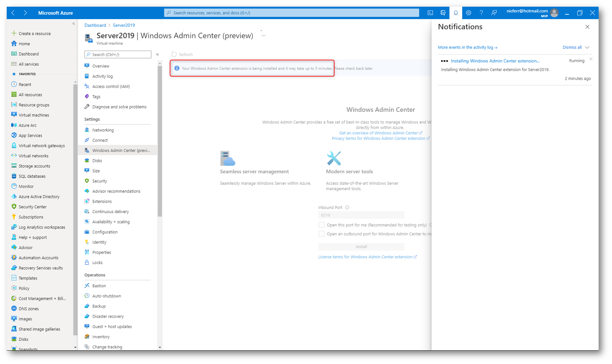Open portal Settings gear icon
Image resolution: width=612 pixels, height=364 pixels.
click(x=468, y=13)
